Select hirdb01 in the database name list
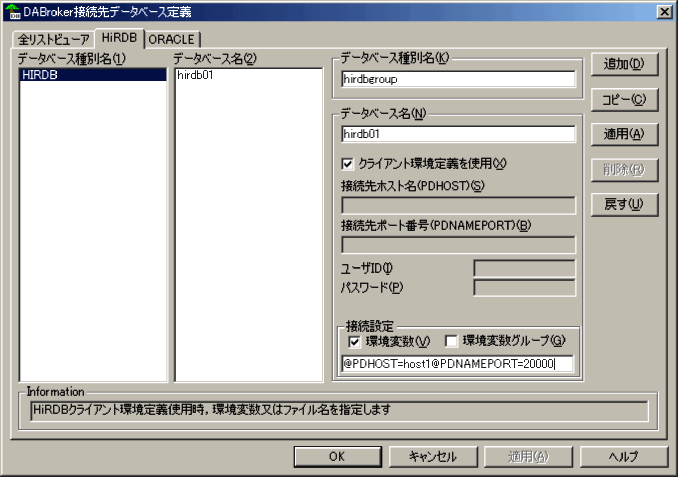 [x=248, y=75]
